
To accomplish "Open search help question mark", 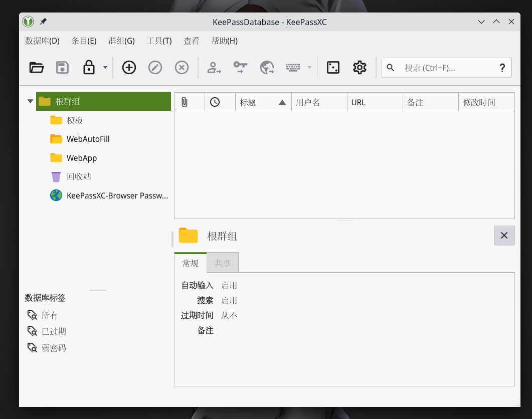I will [x=502, y=68].
